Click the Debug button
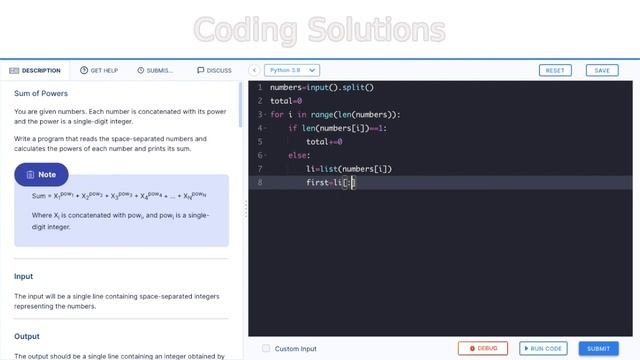 483,348
